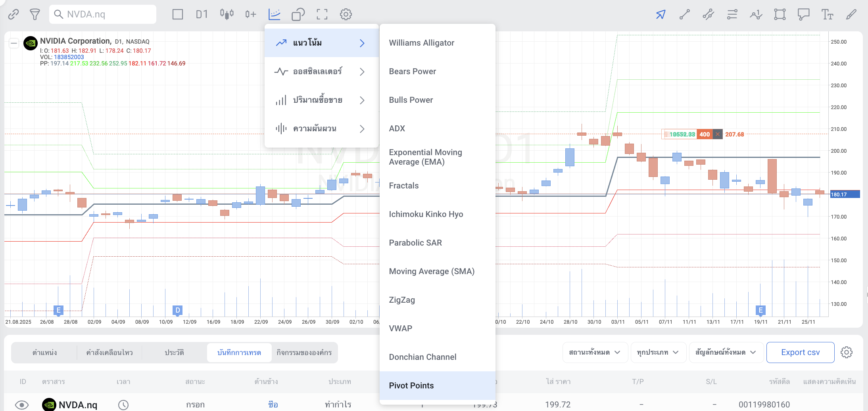
Task: Open the filter funnel icon
Action: [35, 15]
